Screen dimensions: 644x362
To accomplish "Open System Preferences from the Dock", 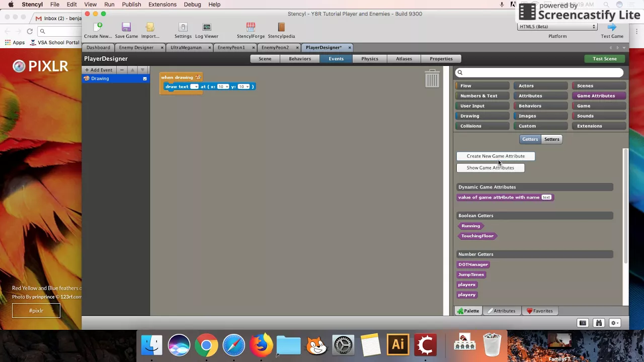I will (344, 345).
